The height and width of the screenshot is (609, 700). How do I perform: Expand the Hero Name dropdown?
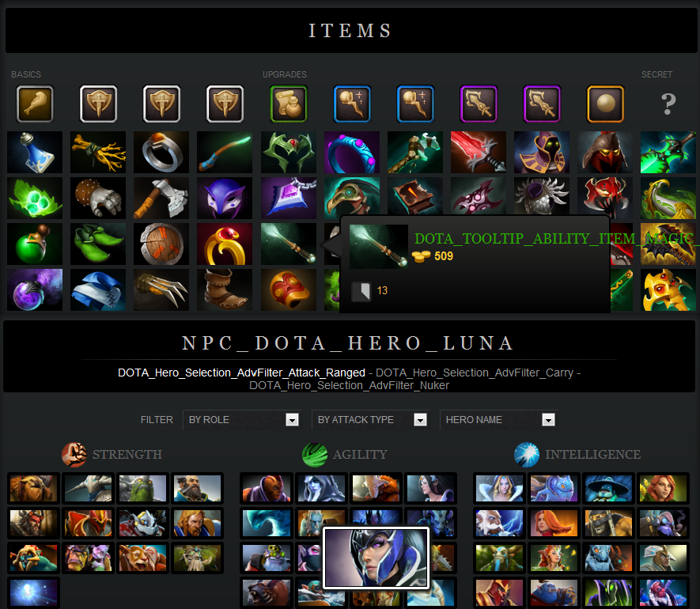499,420
